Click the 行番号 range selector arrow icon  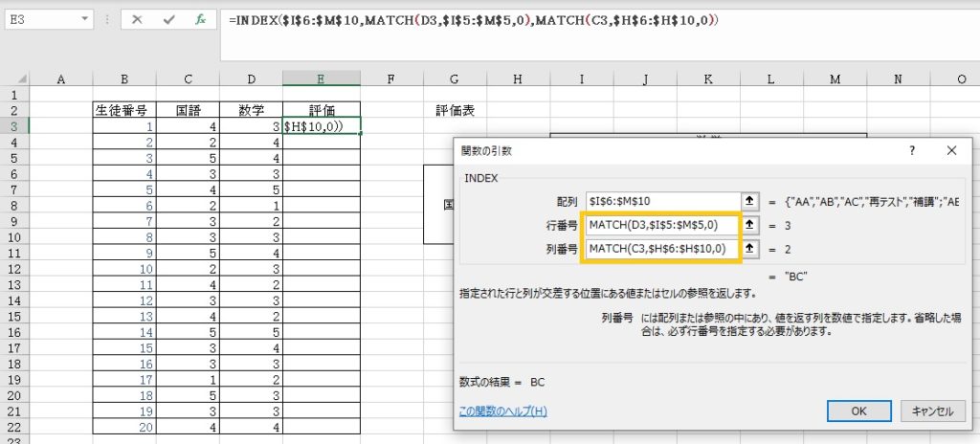751,226
